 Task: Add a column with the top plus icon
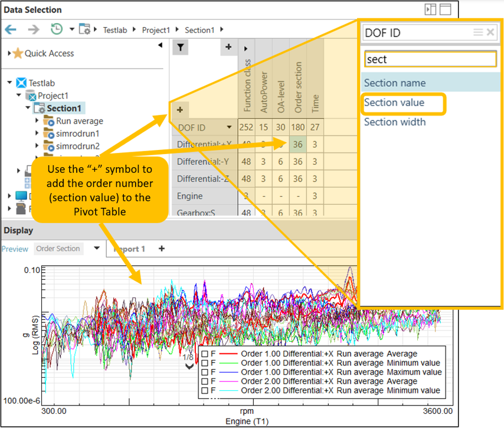(228, 47)
